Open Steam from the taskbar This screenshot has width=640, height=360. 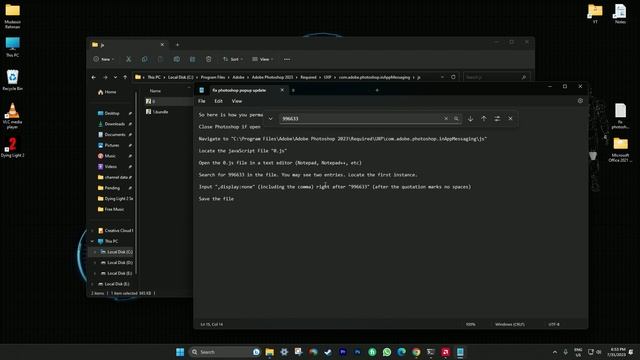(328, 352)
